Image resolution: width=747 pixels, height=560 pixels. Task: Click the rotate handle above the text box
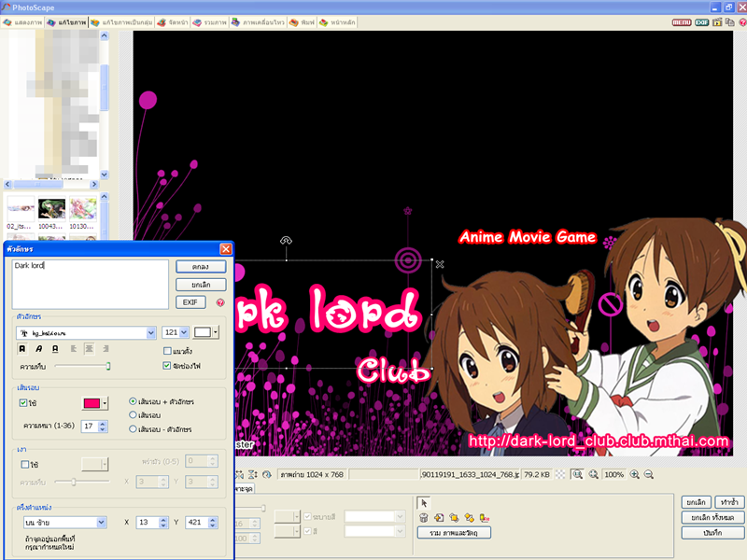(x=286, y=241)
